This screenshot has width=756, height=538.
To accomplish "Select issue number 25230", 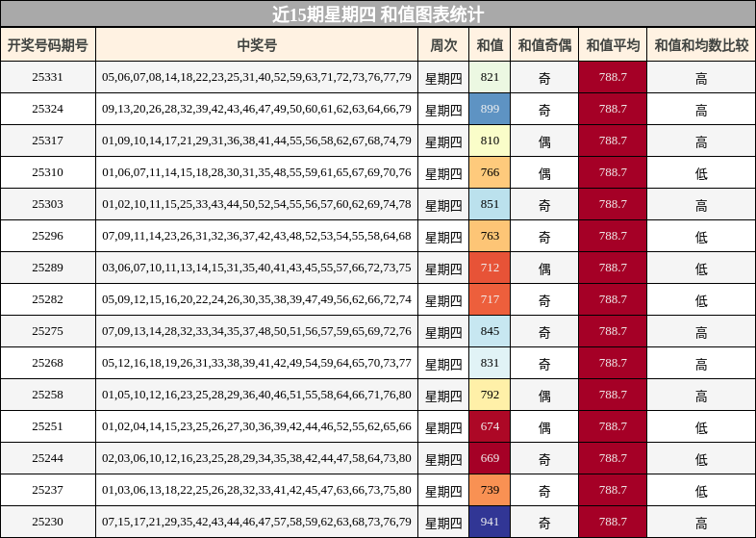I will 48,522.
